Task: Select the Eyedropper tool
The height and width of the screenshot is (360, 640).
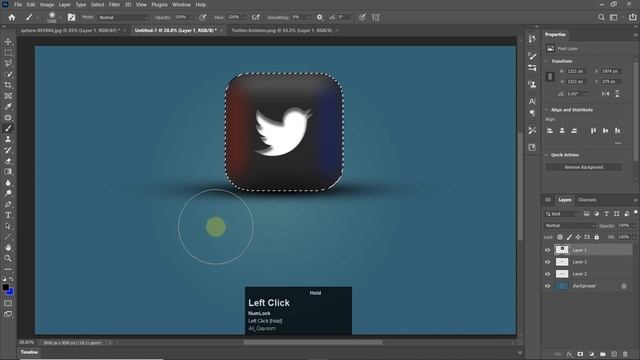Action: (x=8, y=107)
